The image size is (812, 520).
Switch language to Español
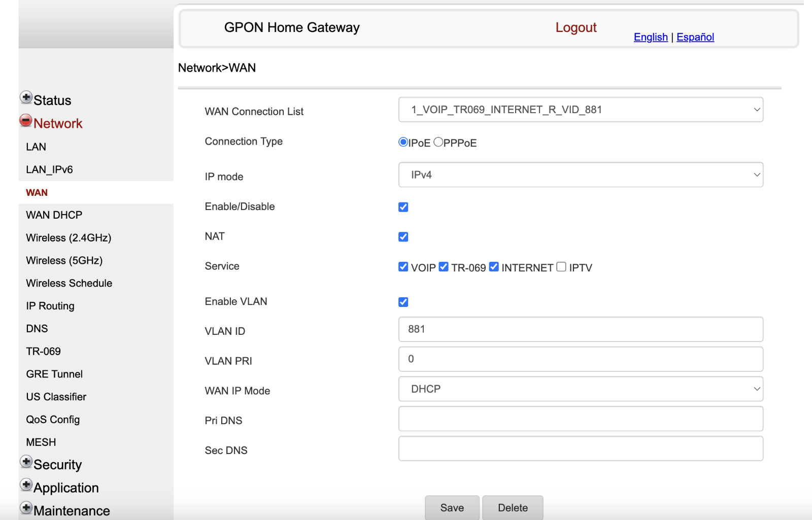tap(695, 37)
